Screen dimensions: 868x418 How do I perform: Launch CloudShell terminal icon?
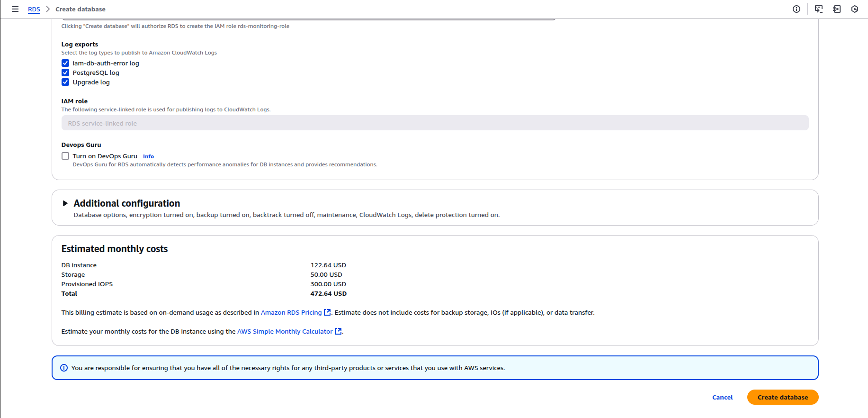click(818, 9)
